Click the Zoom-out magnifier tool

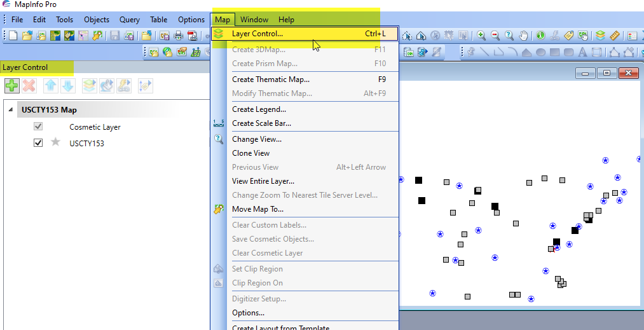tap(495, 36)
